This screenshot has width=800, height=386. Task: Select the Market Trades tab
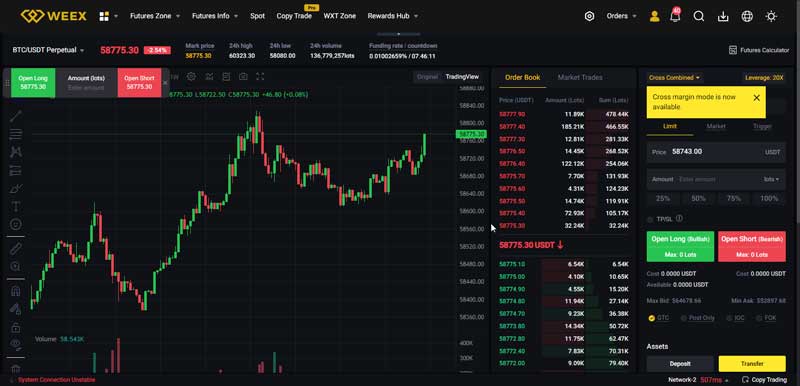580,78
